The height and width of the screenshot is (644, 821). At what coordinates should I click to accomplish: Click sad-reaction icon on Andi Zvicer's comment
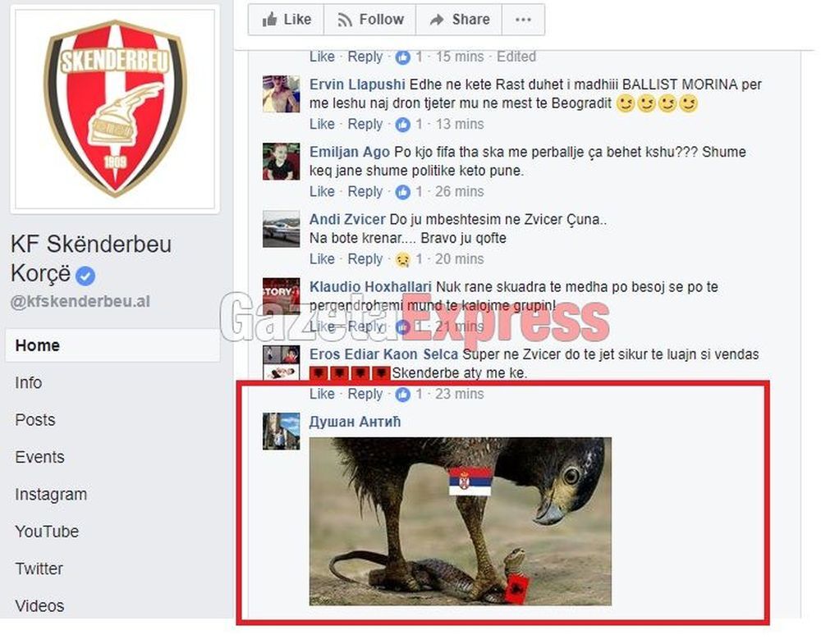tap(402, 259)
